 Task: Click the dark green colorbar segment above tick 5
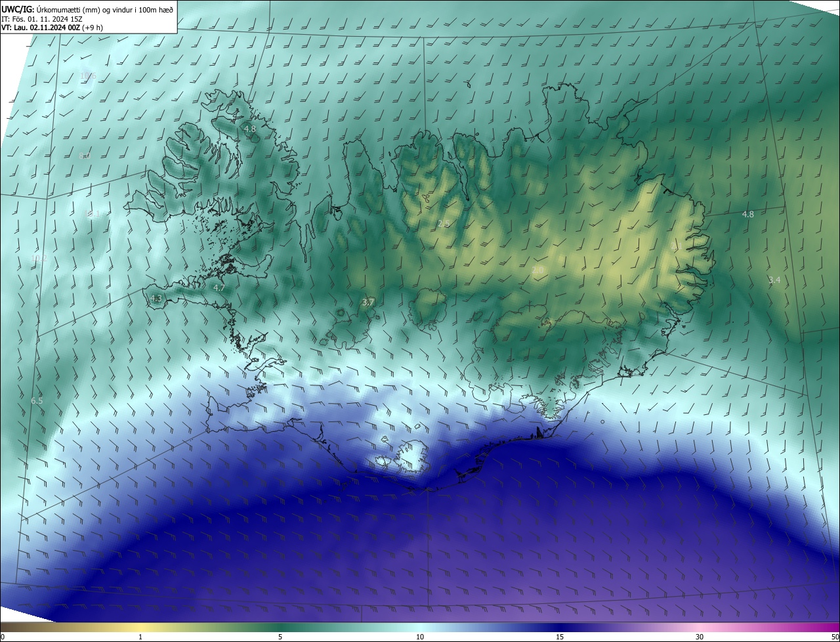pos(280,627)
